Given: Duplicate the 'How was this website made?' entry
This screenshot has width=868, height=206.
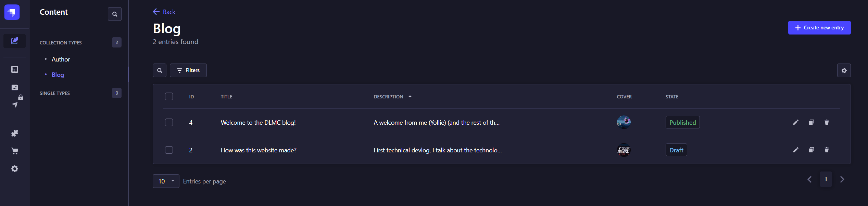Looking at the screenshot, I should tap(811, 150).
